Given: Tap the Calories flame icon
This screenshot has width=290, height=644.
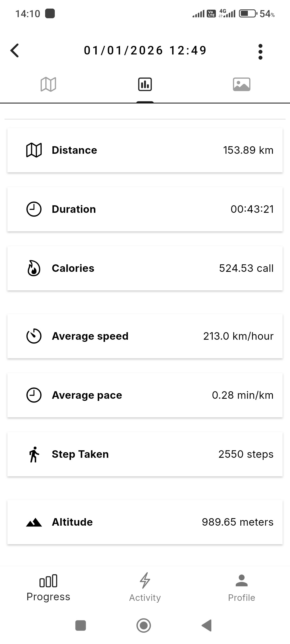Looking at the screenshot, I should (x=34, y=268).
